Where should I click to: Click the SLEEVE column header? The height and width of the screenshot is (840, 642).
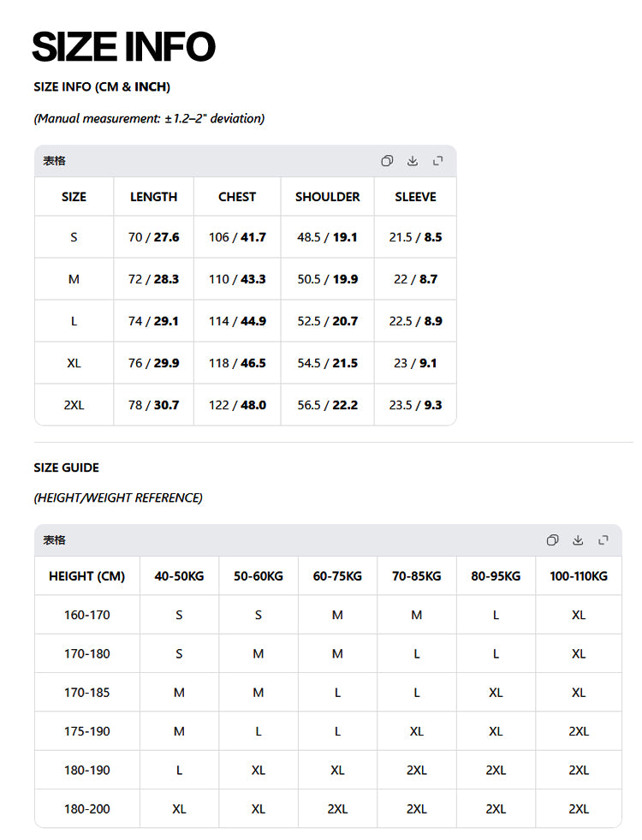point(415,197)
